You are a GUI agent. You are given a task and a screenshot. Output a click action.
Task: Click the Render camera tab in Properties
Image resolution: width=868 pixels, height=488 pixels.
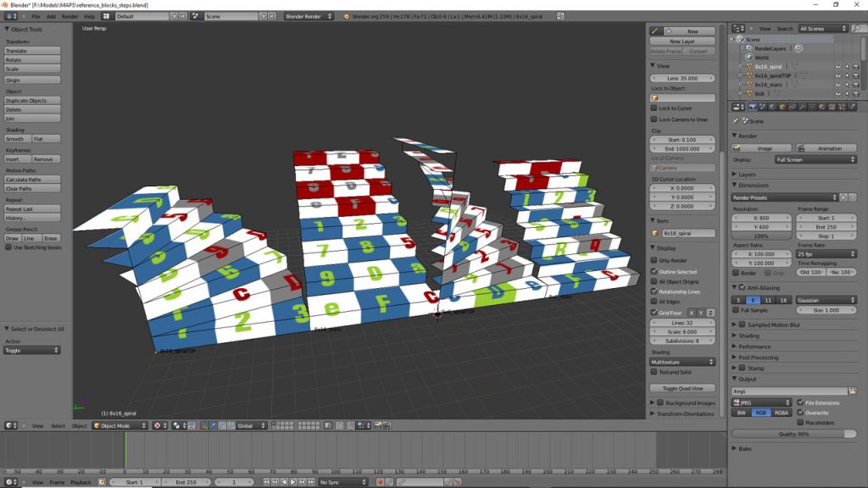tap(754, 107)
